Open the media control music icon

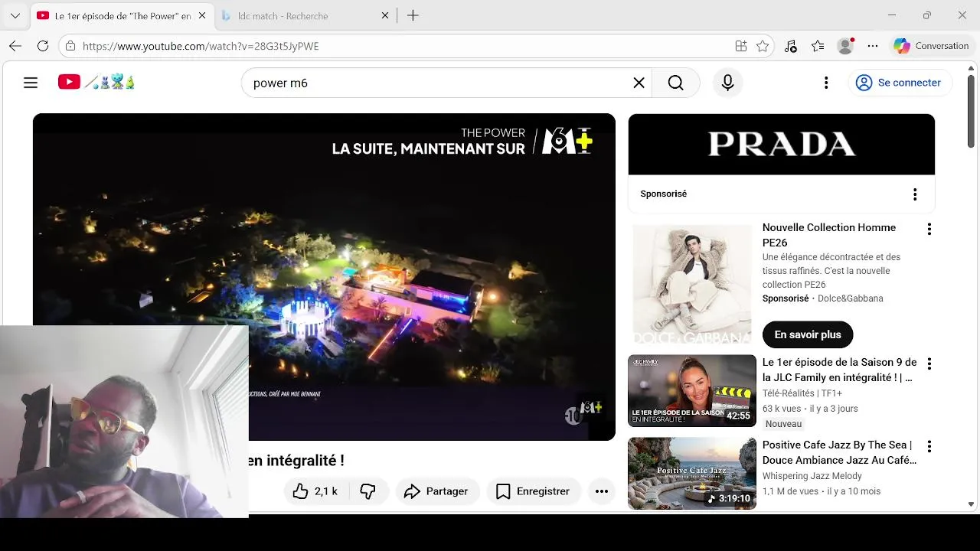pyautogui.click(x=791, y=46)
